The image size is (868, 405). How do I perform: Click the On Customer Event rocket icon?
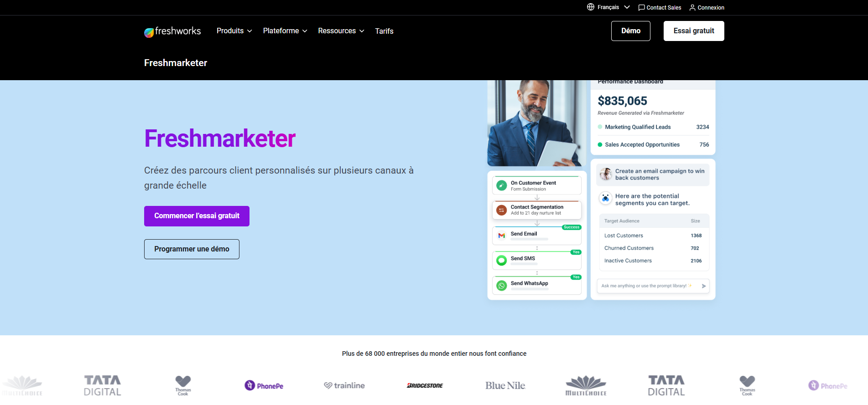[502, 185]
